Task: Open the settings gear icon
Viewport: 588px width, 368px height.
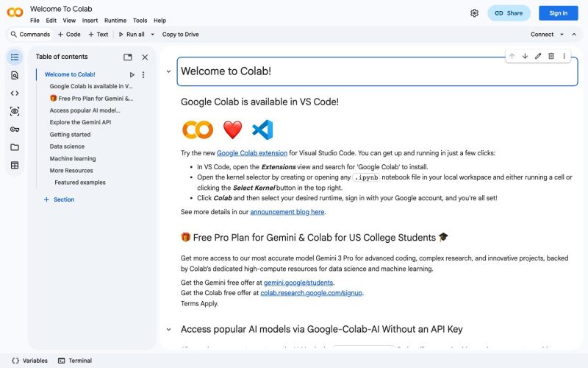Action: pyautogui.click(x=474, y=13)
